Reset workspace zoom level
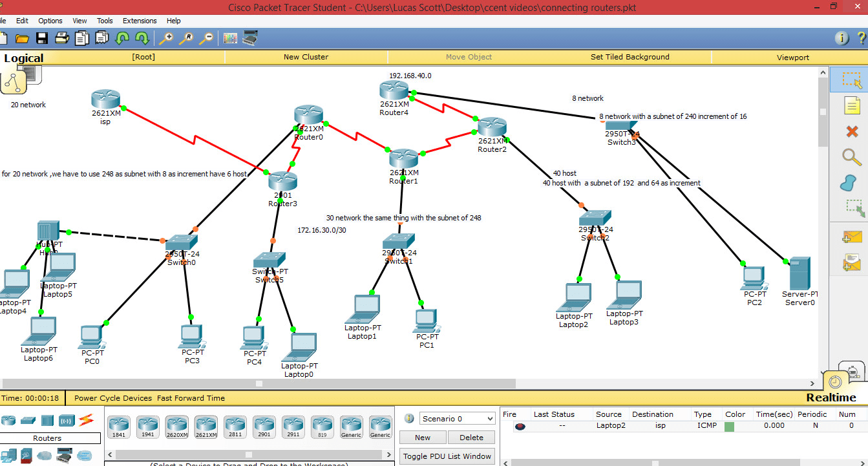868x466 pixels. tap(186, 38)
